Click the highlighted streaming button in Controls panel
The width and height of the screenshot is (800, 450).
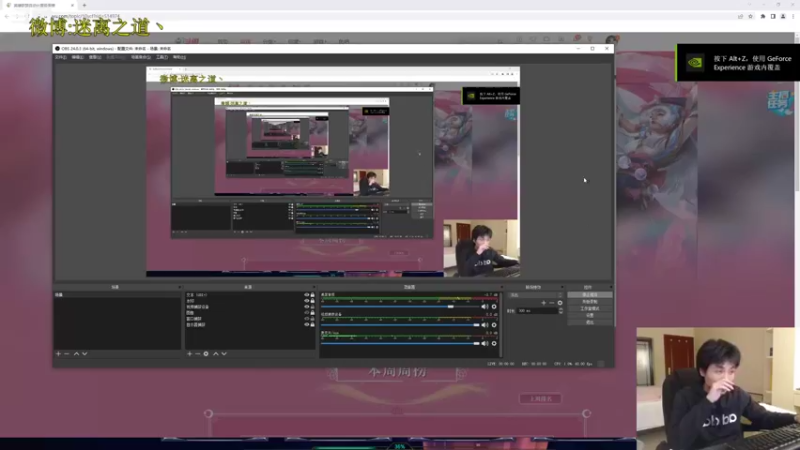[x=590, y=295]
